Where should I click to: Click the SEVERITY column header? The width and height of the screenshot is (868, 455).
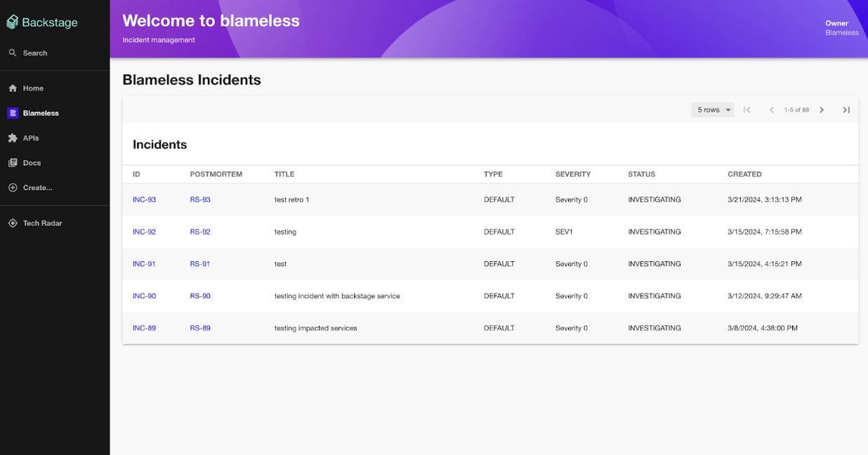(x=573, y=174)
